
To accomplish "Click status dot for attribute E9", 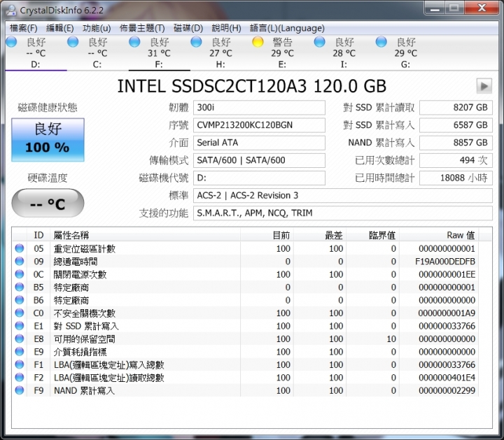I will [20, 351].
